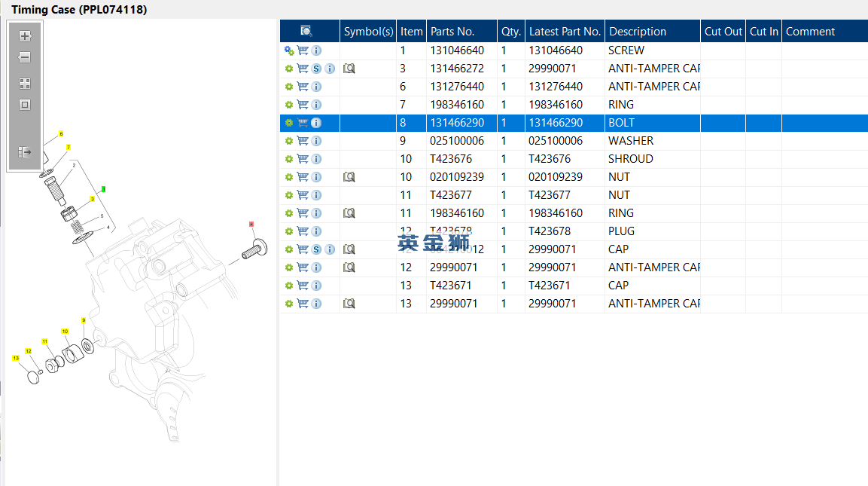This screenshot has width=868, height=486.
Task: Add CAP T423671 to the cart
Action: tap(303, 286)
